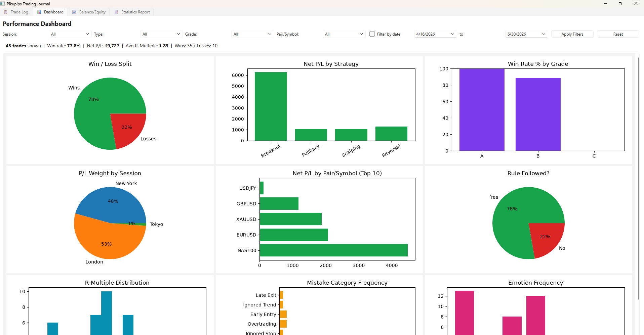Click the Breakout strategy bar
644x335 pixels.
tap(271, 106)
